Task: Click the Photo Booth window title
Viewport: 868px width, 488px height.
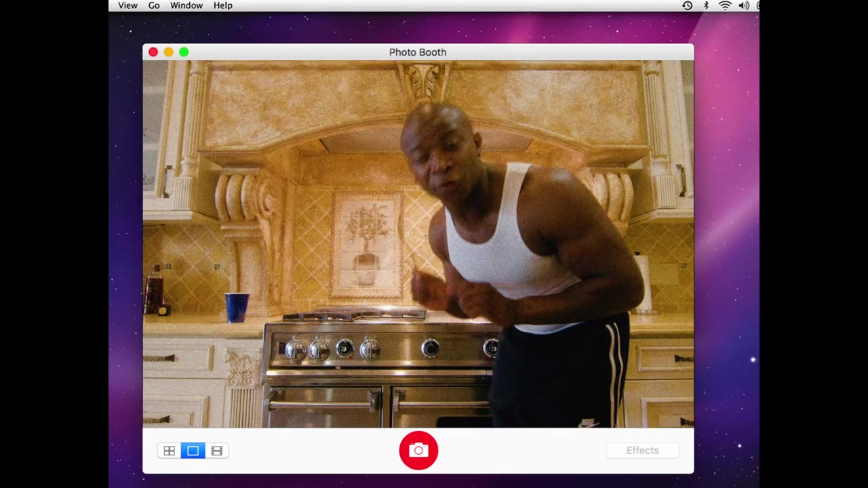Action: pyautogui.click(x=418, y=52)
